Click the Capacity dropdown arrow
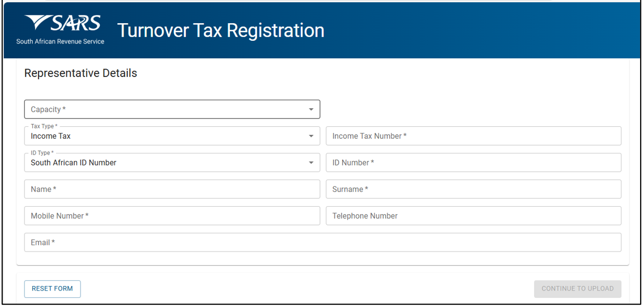Viewport: 644px width, 307px height. [311, 110]
